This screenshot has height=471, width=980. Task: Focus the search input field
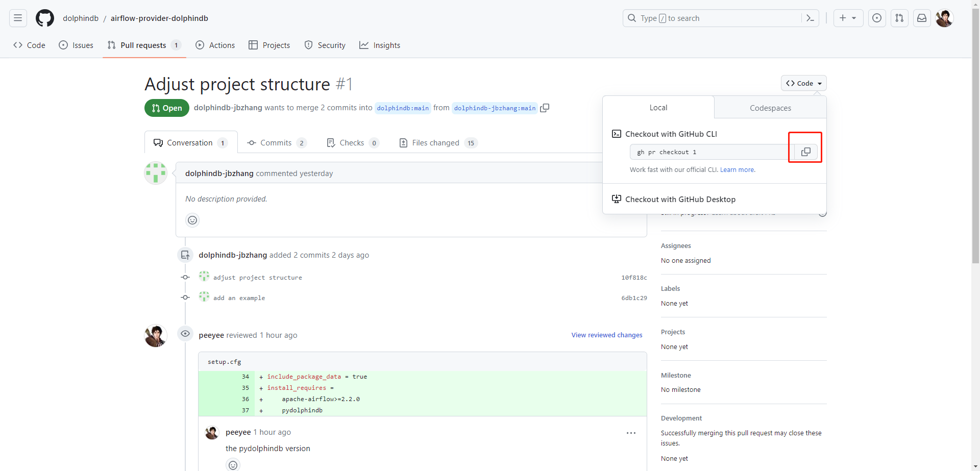click(x=712, y=18)
